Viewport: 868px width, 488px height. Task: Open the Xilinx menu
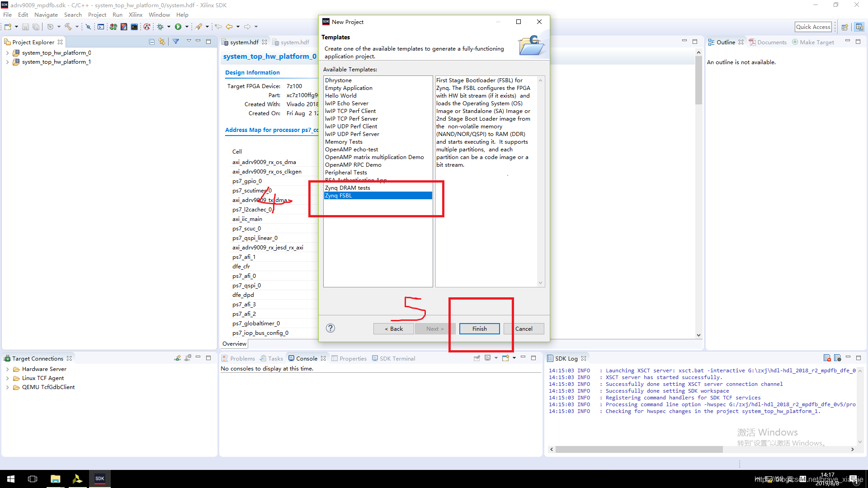(135, 15)
